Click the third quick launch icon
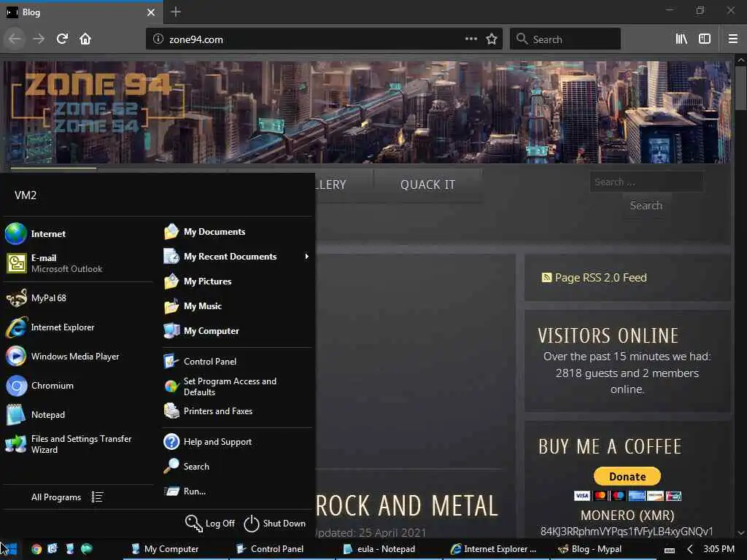The width and height of the screenshot is (747, 560). pyautogui.click(x=69, y=549)
